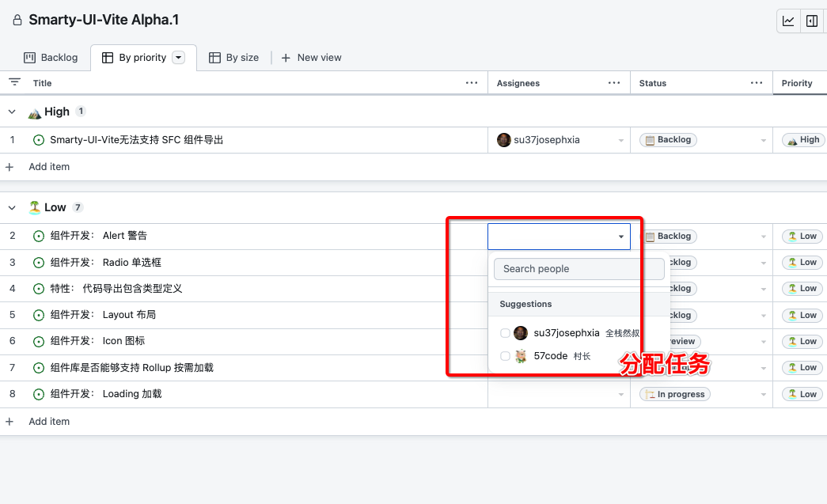Click su37josephxia avatar in High row
The height and width of the screenshot is (504, 827).
tap(504, 140)
